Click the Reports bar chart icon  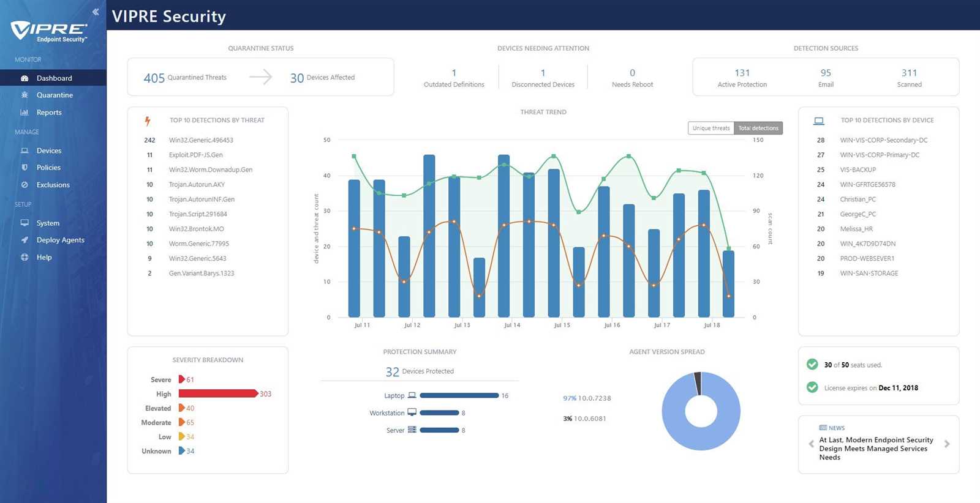click(24, 113)
